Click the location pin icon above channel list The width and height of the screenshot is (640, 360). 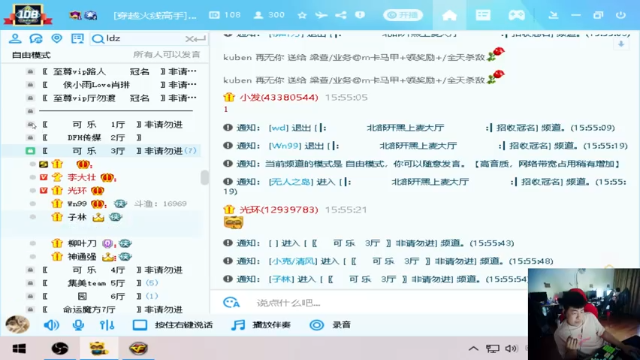(x=57, y=38)
